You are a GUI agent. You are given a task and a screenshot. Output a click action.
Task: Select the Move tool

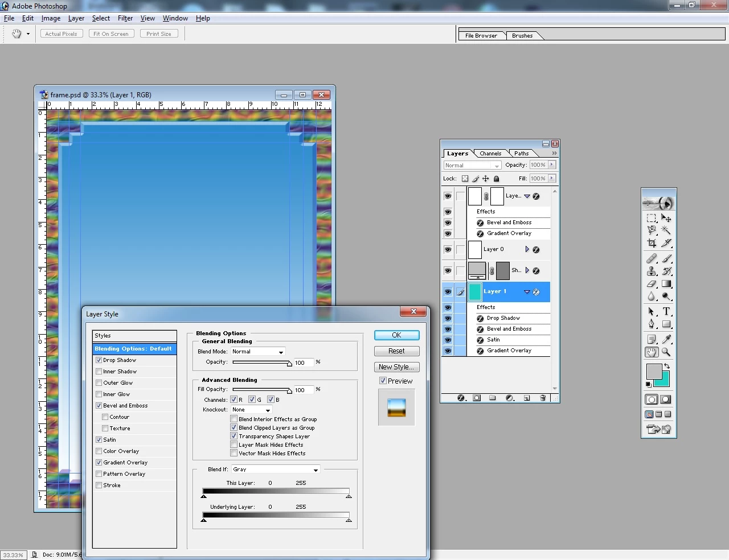pos(666,218)
